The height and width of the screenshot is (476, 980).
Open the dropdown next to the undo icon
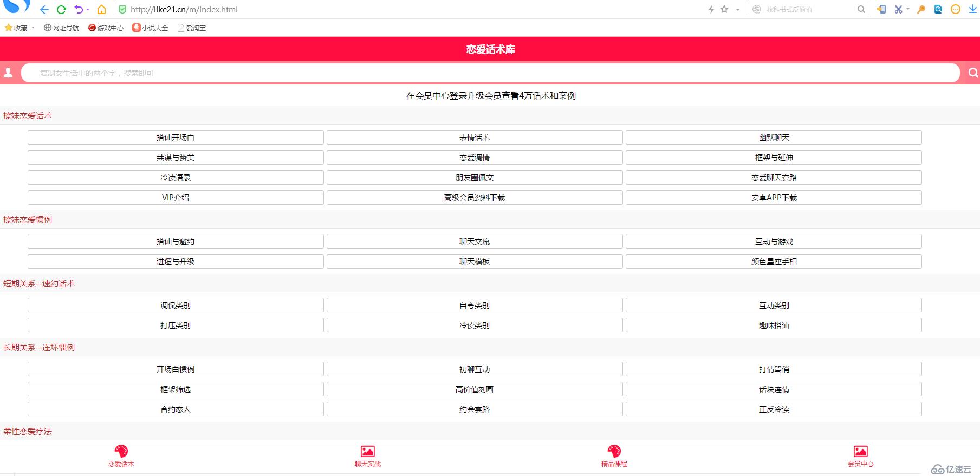(88, 10)
